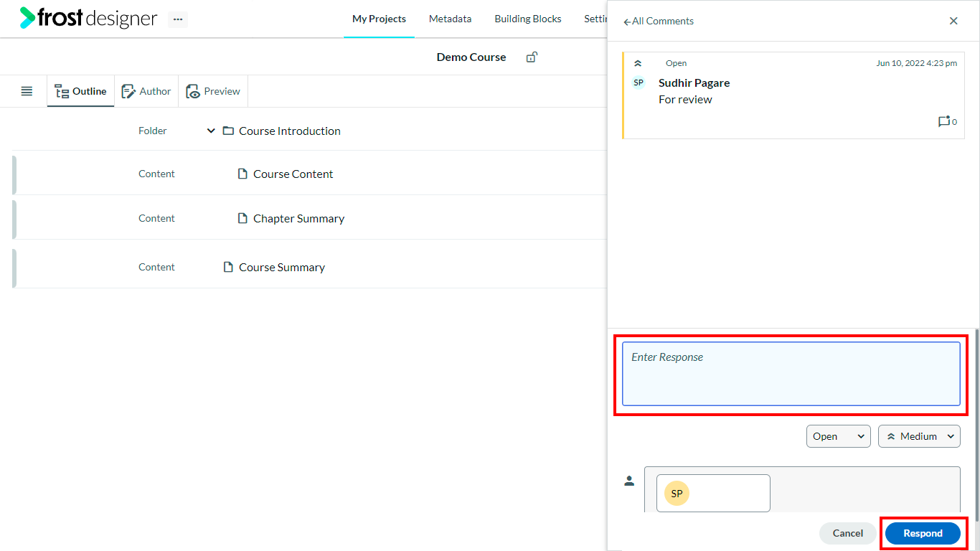Viewport: 980px width, 551px height.
Task: Click the Sudhir Pagare author name
Action: [x=694, y=83]
